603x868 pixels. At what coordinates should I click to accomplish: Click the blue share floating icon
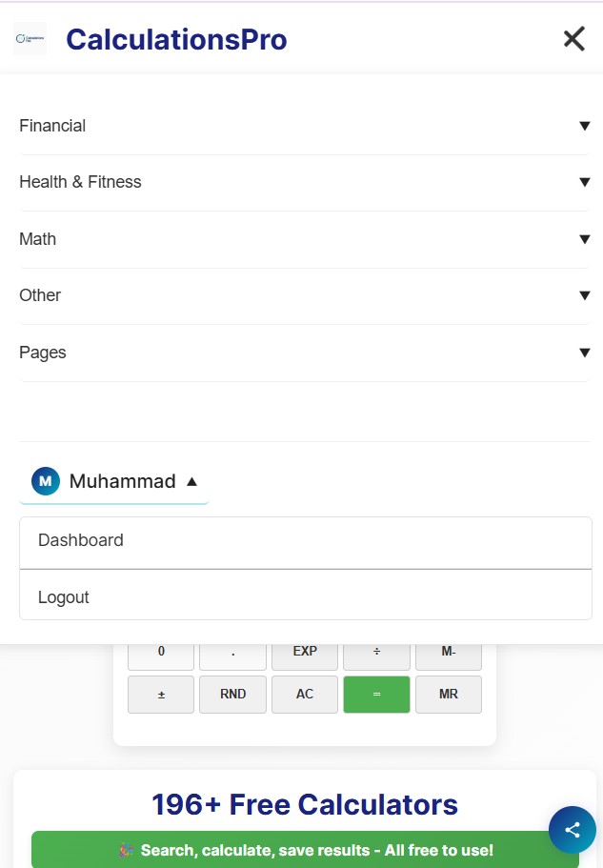572,829
